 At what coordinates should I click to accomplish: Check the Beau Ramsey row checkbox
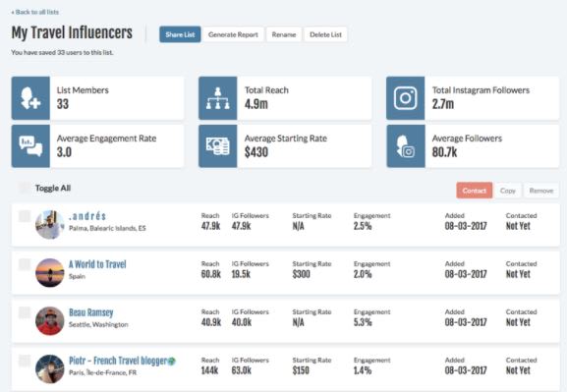tap(25, 312)
